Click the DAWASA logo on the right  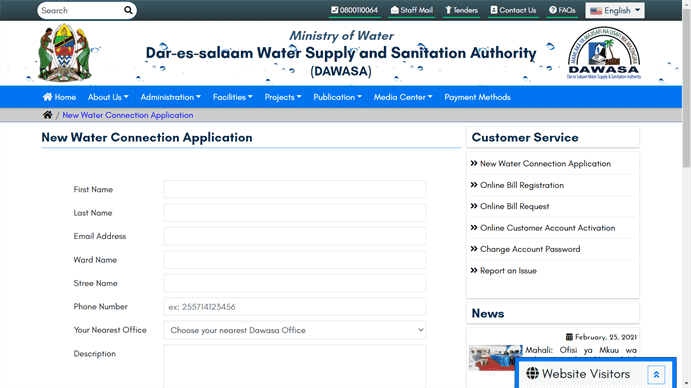pos(604,53)
